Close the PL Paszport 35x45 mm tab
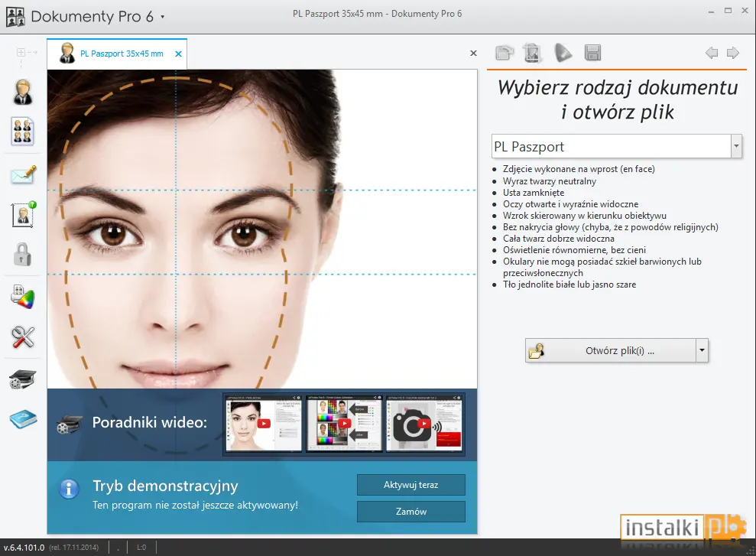The width and height of the screenshot is (756, 556). tap(178, 54)
